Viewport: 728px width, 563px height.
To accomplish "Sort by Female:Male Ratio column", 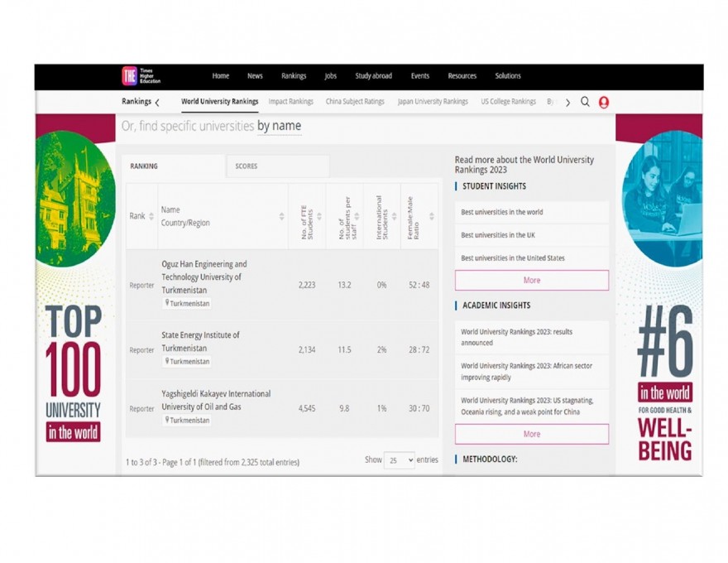I will tap(431, 216).
